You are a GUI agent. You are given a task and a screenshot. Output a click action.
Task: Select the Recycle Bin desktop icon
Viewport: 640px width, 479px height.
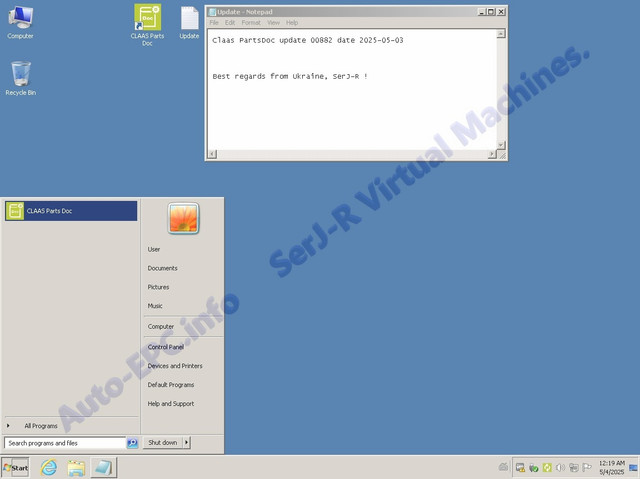(x=20, y=78)
